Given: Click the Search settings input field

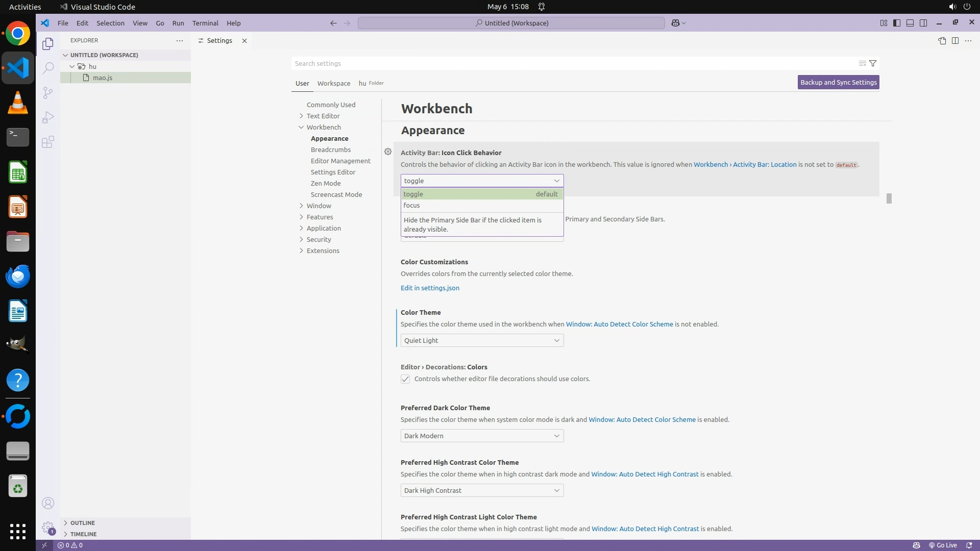Looking at the screenshot, I should pyautogui.click(x=572, y=63).
